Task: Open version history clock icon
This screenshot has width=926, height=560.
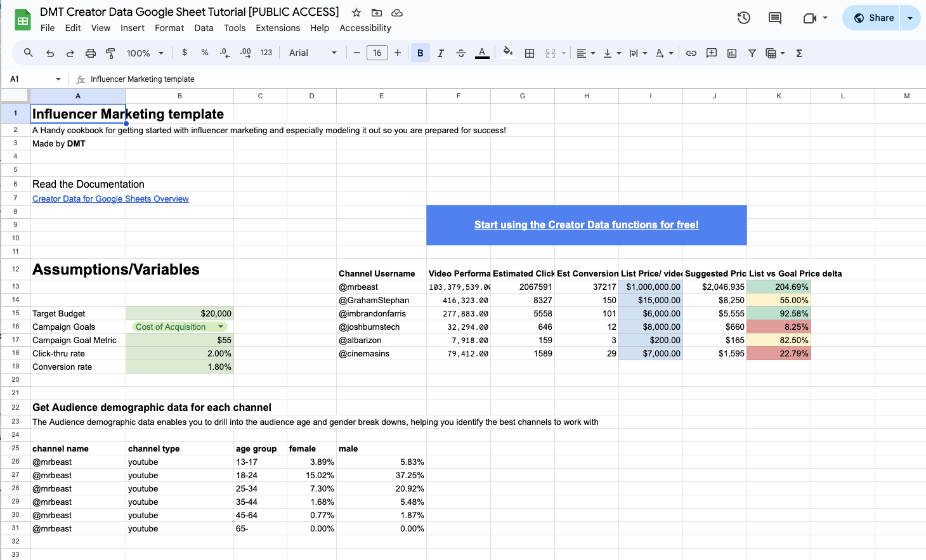Action: [744, 18]
